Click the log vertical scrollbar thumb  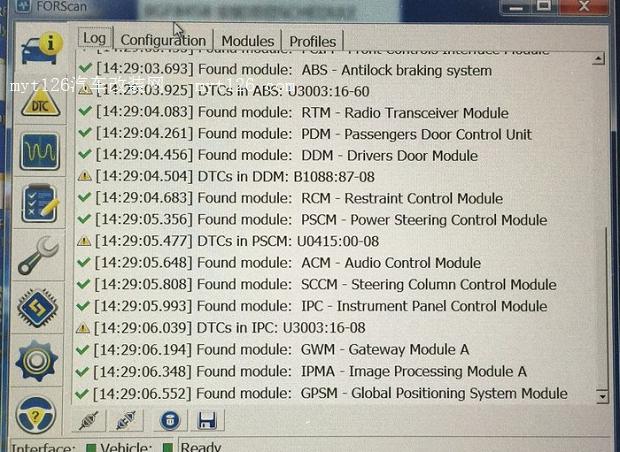click(x=603, y=308)
